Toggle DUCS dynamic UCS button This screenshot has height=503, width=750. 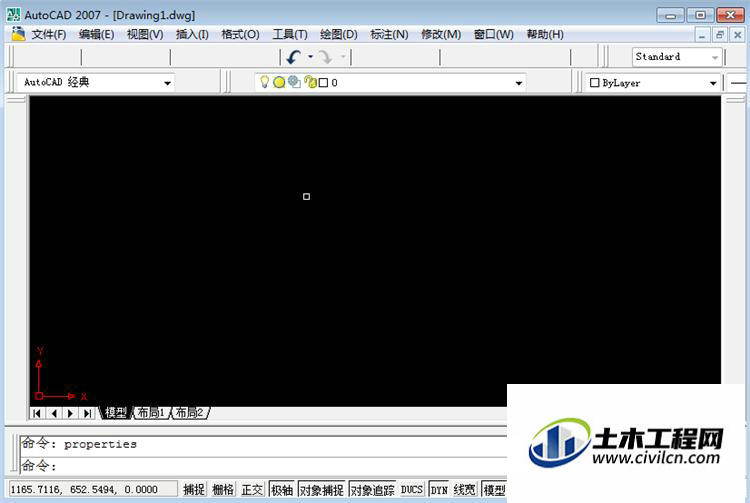coord(411,490)
